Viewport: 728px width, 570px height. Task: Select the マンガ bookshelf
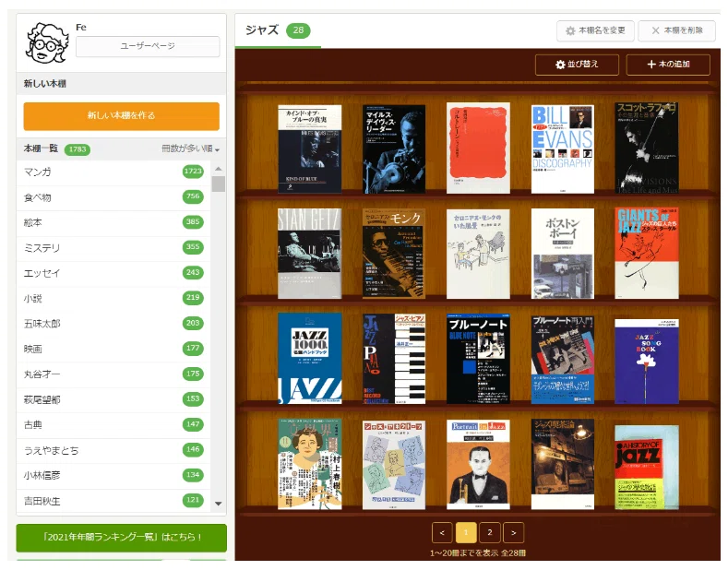(113, 172)
